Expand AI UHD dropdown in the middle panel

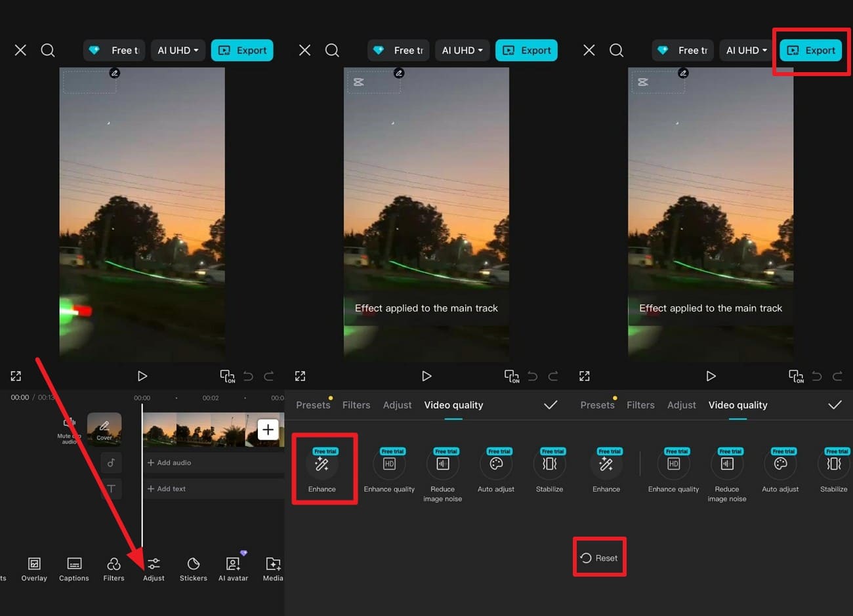tap(462, 50)
